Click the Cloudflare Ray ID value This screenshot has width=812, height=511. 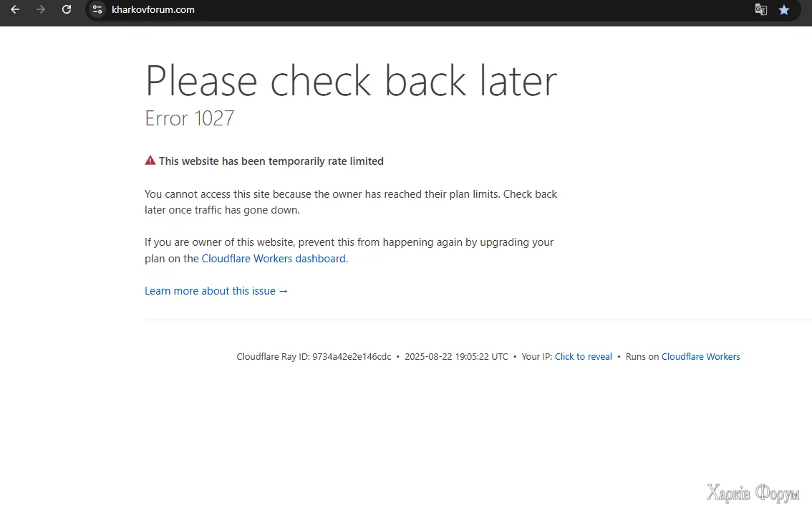click(x=352, y=357)
